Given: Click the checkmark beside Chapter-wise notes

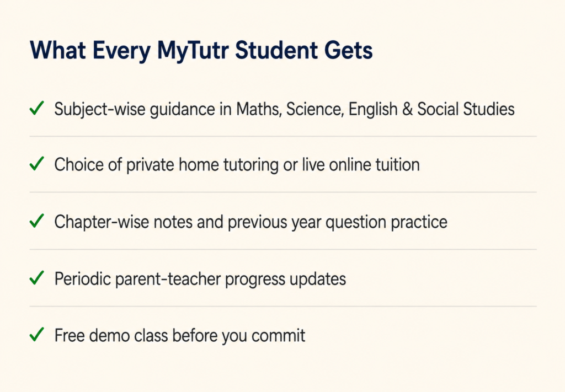Looking at the screenshot, I should point(37,221).
